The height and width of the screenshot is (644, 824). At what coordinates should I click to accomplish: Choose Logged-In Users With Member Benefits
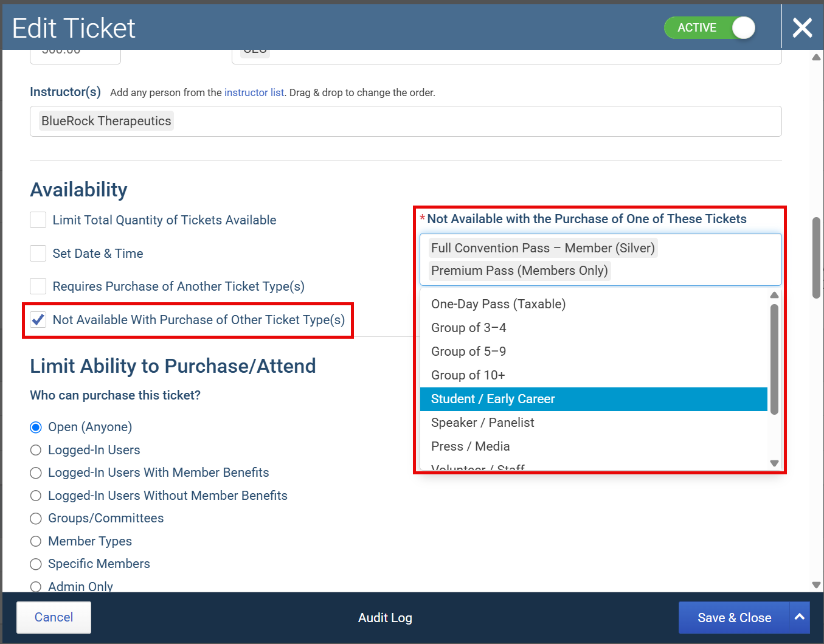tap(36, 473)
